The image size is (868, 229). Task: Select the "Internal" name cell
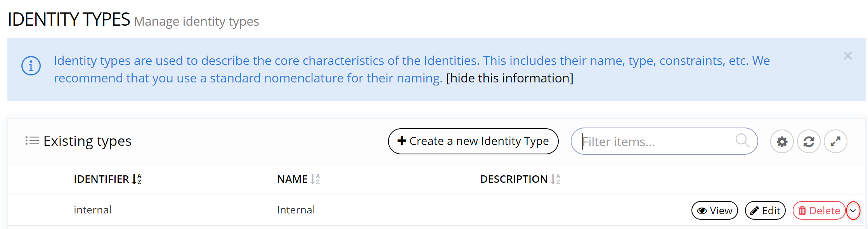pos(296,210)
